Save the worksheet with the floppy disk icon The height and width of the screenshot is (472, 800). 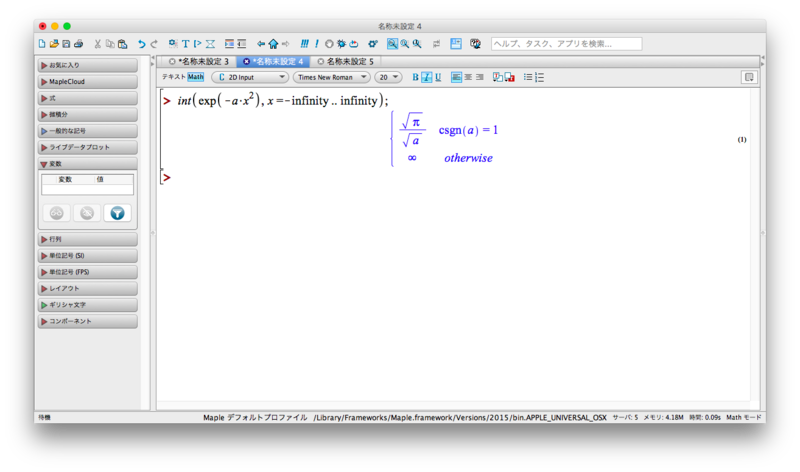point(66,44)
